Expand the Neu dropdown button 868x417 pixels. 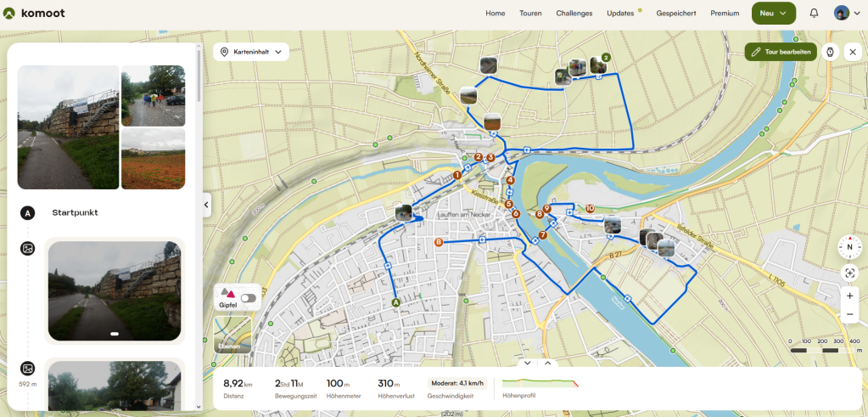(x=773, y=14)
